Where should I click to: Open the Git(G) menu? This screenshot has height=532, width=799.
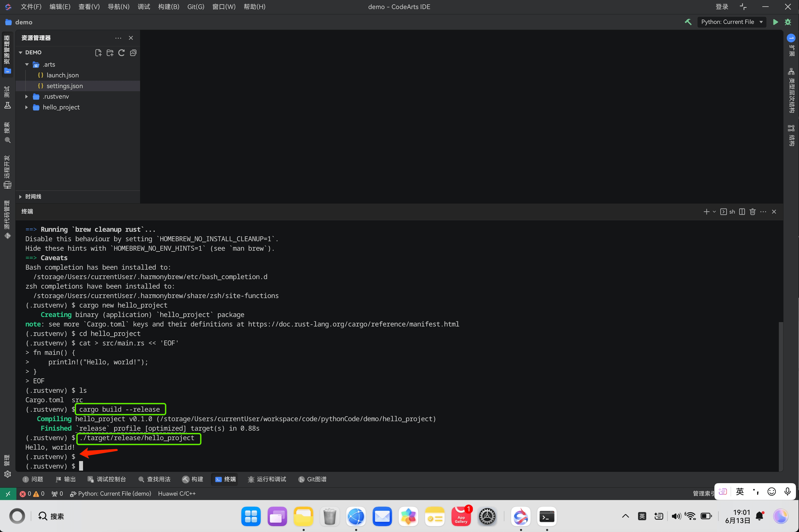196,7
